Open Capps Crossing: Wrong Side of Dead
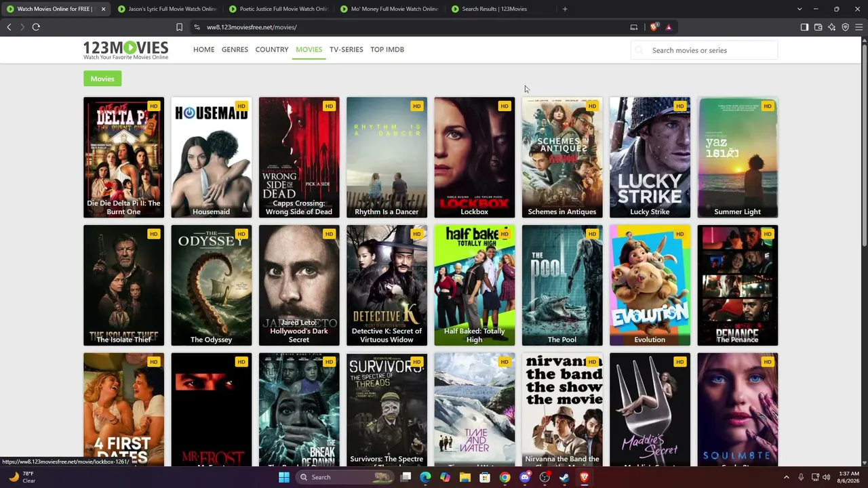 pyautogui.click(x=299, y=157)
